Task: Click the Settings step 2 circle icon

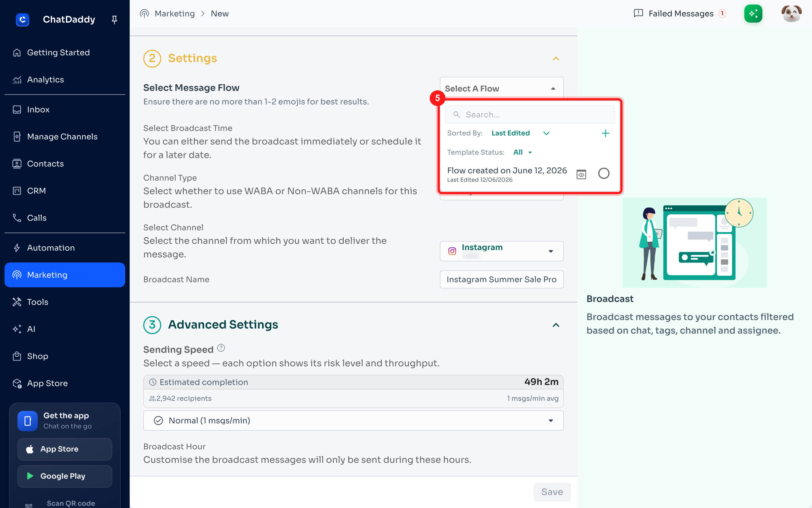Action: (152, 58)
